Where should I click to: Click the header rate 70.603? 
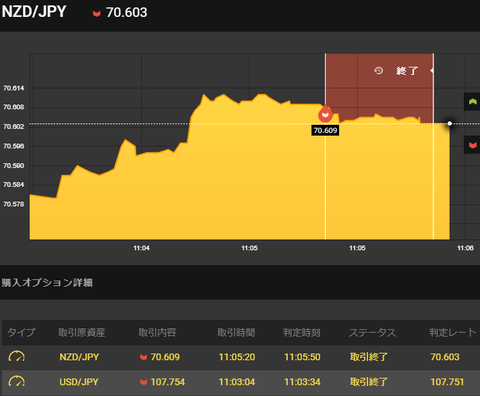[127, 13]
